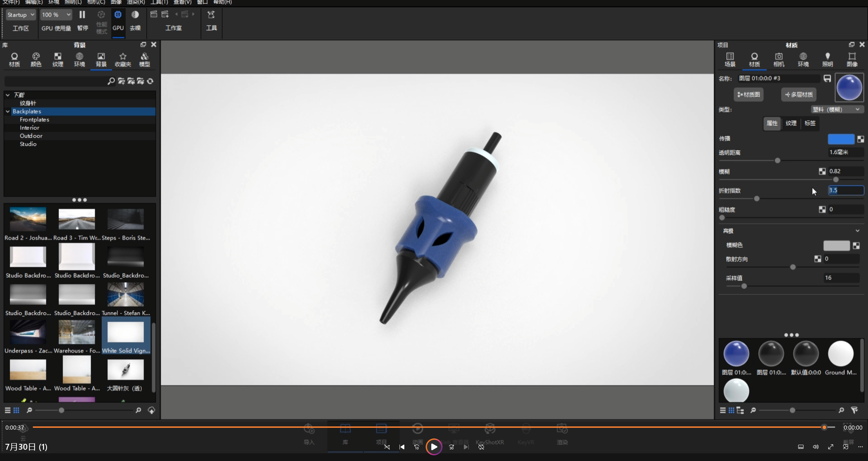Viewport: 868px width, 461px height.
Task: Play the video with play button
Action: point(434,447)
